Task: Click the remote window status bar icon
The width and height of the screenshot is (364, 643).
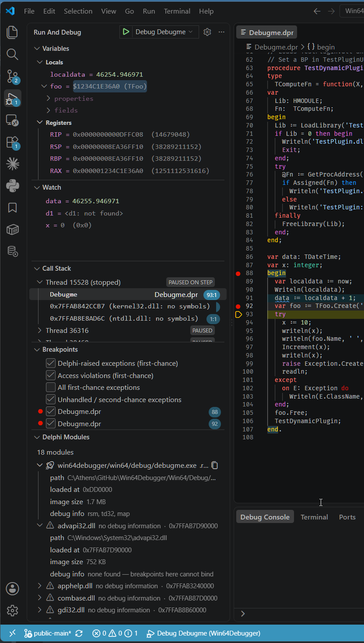Action: coord(12,633)
